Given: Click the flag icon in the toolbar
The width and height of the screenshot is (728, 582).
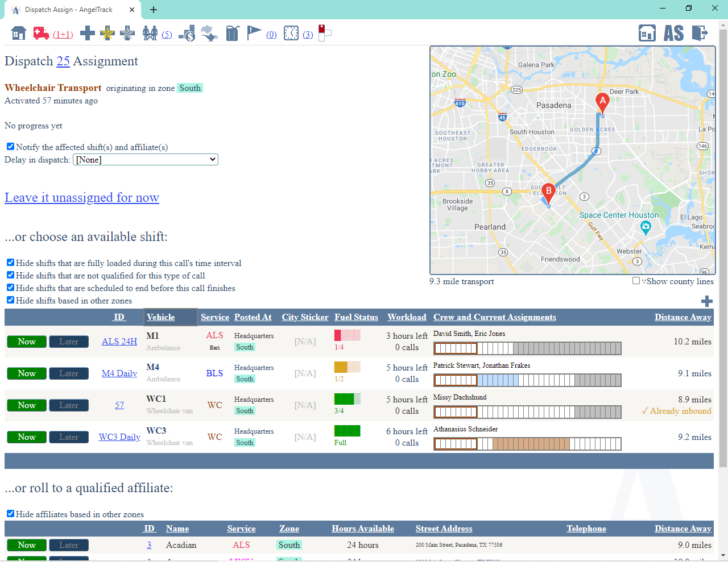Looking at the screenshot, I should click(254, 32).
